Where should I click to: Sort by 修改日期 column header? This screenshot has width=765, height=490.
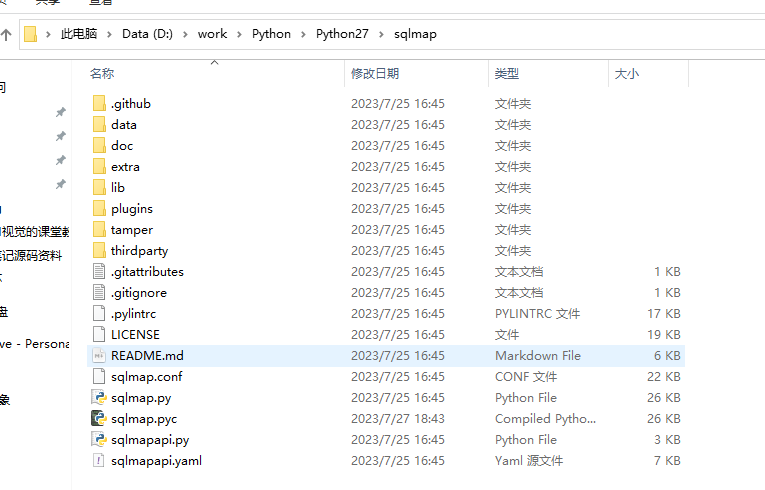click(375, 74)
